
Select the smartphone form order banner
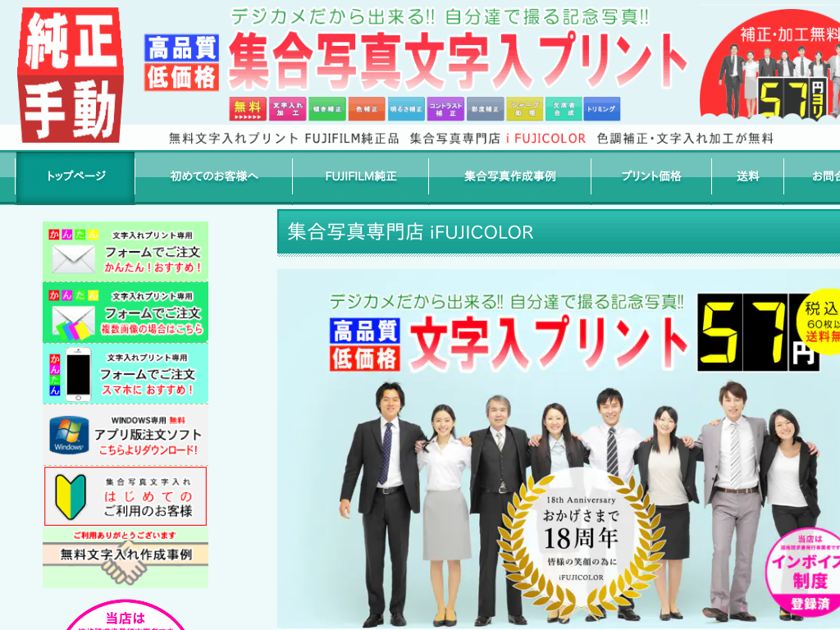(x=126, y=372)
